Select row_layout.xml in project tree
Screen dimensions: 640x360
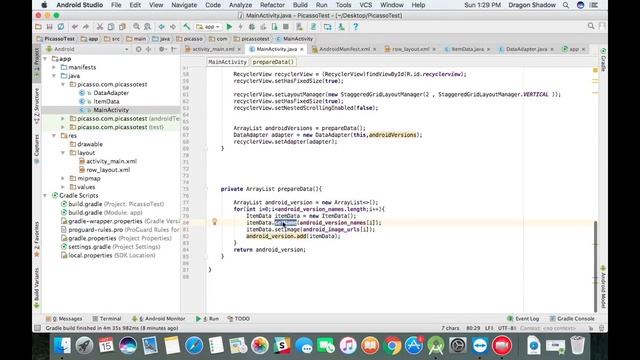(108, 170)
